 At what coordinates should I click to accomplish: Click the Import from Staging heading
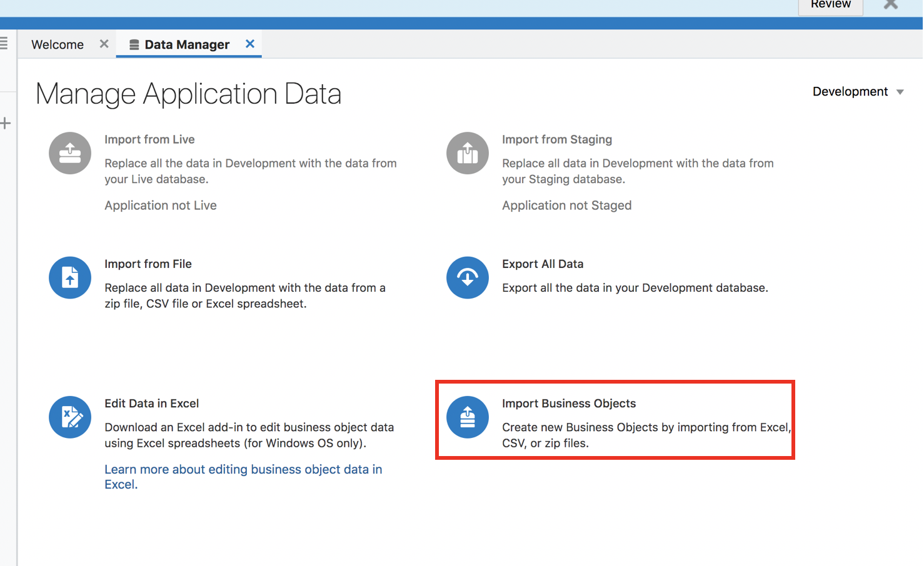(x=557, y=139)
